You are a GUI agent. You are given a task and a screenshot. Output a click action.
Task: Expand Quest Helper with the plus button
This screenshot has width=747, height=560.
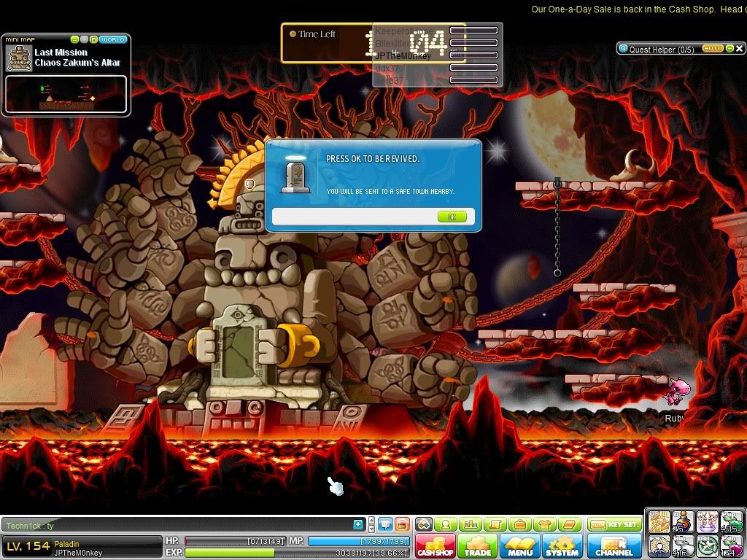tap(729, 49)
